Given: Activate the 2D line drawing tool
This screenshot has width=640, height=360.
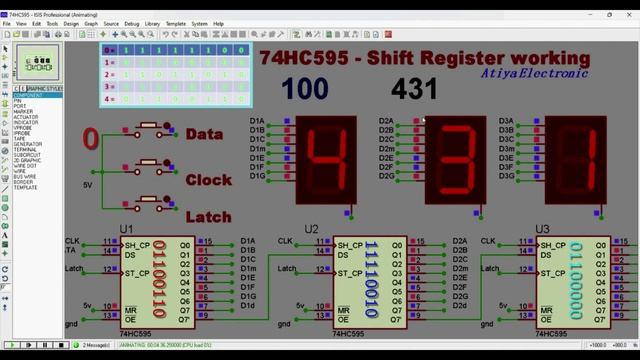Looking at the screenshot, I should click(x=5, y=189).
